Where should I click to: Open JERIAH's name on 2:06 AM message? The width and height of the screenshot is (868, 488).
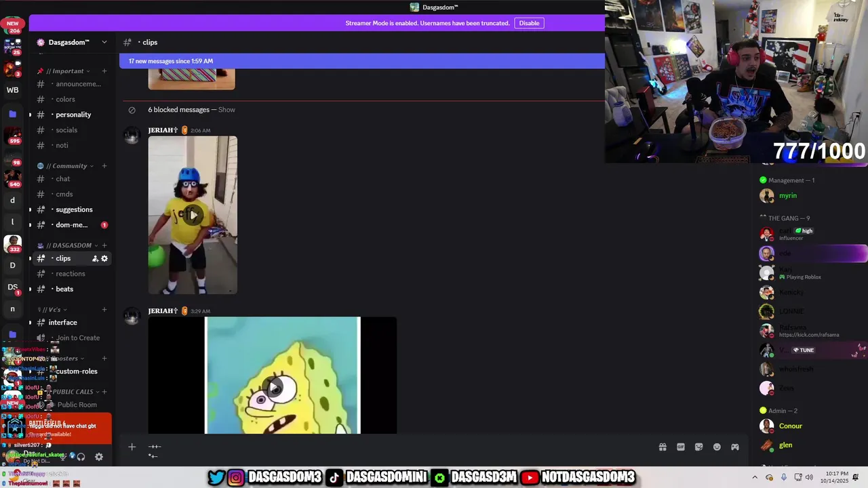pos(163,130)
